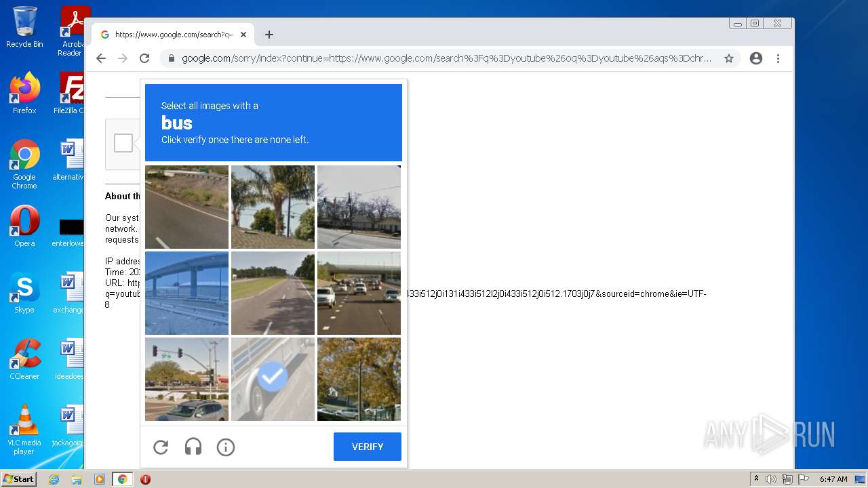Select the autumn tree image tile
This screenshot has height=488, width=868.
click(x=359, y=379)
